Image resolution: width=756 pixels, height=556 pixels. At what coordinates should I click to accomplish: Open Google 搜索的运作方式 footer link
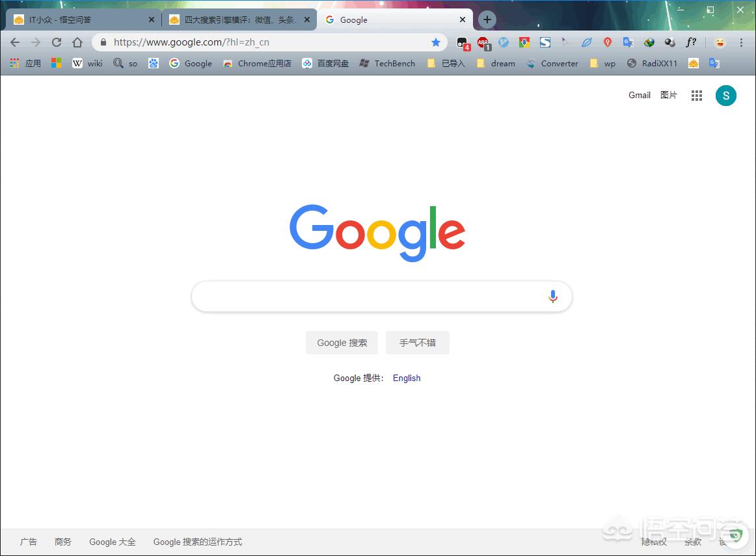point(198,542)
